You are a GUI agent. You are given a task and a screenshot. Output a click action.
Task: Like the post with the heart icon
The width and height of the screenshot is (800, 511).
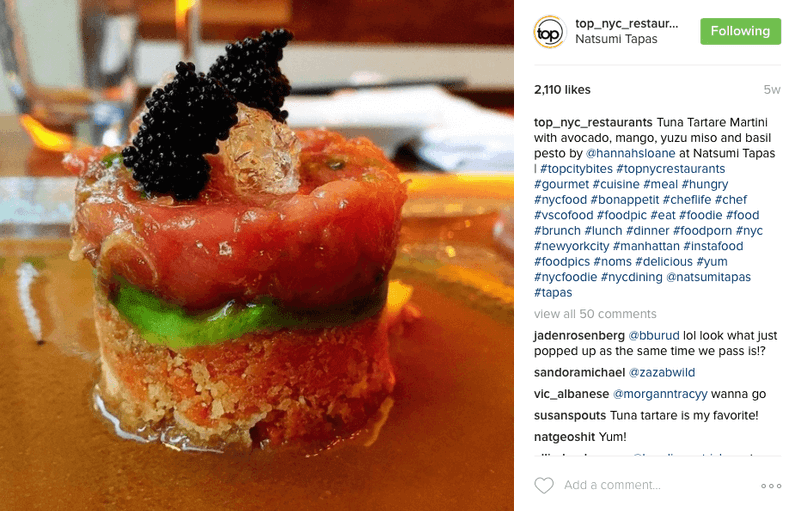pyautogui.click(x=544, y=485)
